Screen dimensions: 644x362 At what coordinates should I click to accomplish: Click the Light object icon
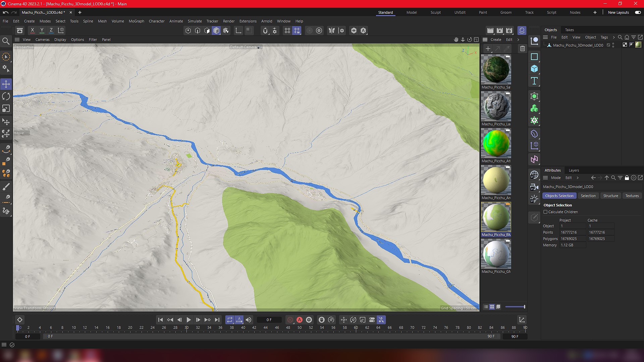[x=534, y=199]
